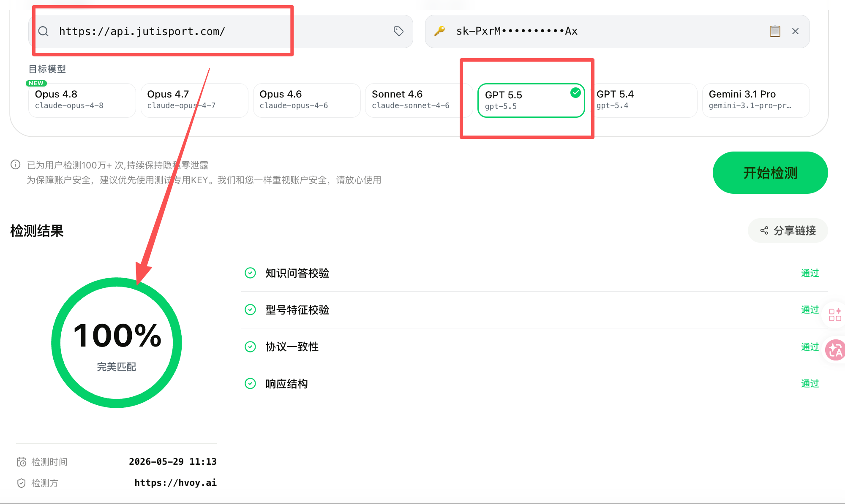The image size is (845, 504).
Task: Click the 完美匹配 label
Action: point(117,367)
